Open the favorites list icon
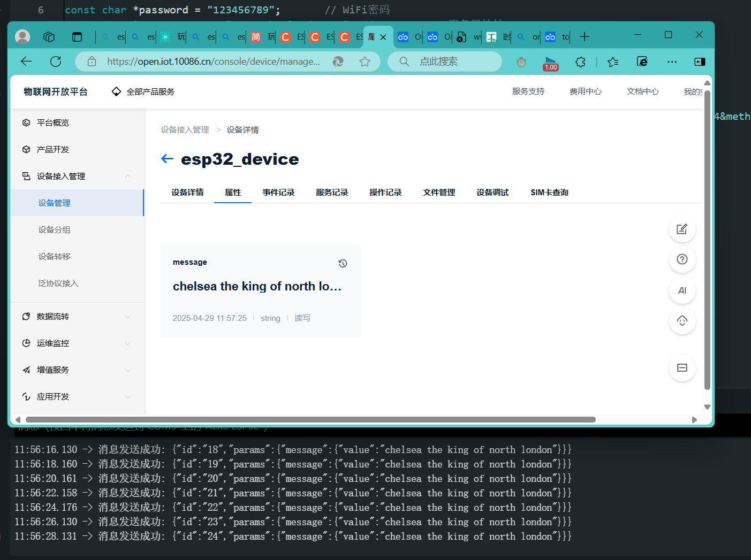 pyautogui.click(x=613, y=62)
